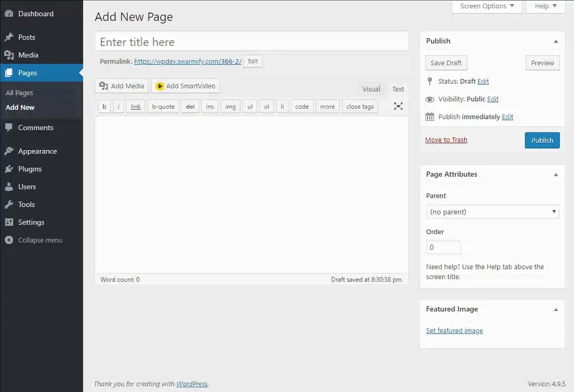Open the Parent page dropdown
The image size is (574, 392).
[x=493, y=212]
